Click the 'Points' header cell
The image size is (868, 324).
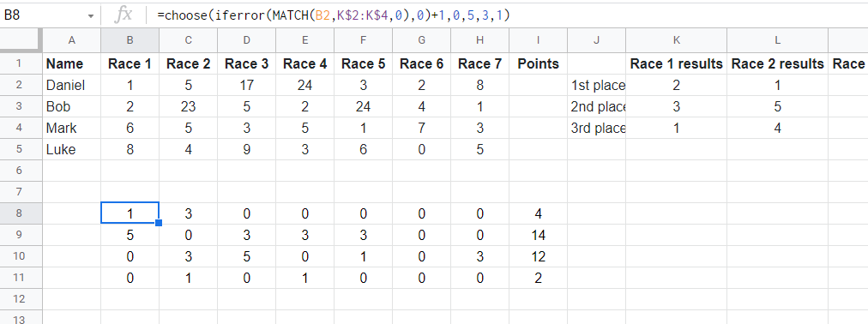(539, 63)
